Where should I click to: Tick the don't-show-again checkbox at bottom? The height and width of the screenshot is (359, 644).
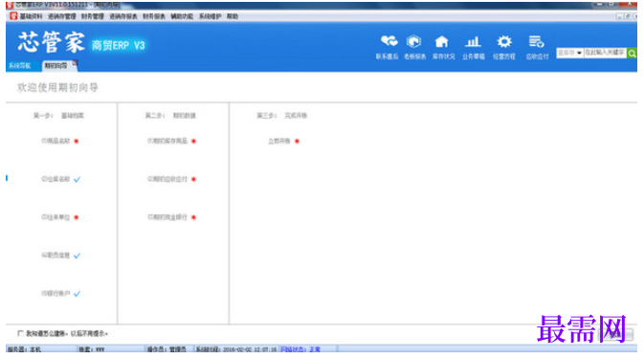pyautogui.click(x=20, y=333)
